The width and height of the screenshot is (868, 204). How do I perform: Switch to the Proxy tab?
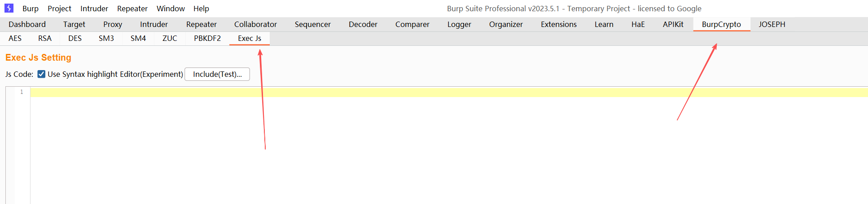[113, 24]
